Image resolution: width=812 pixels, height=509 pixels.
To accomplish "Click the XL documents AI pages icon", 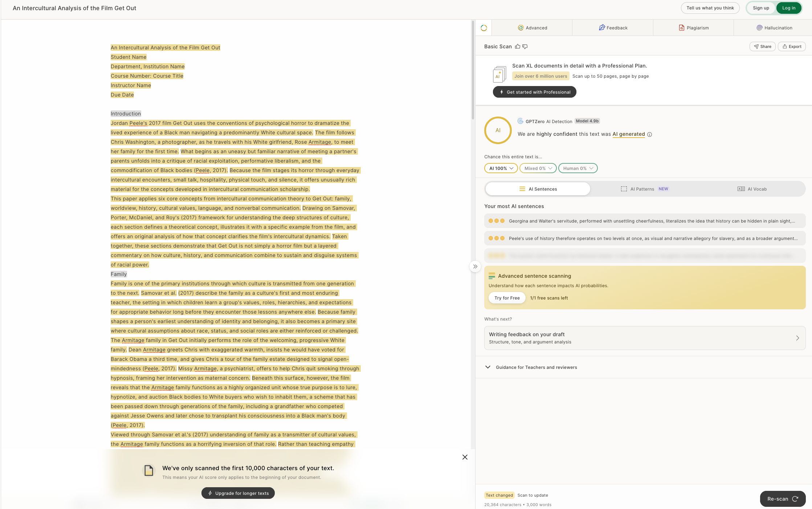I will [499, 74].
